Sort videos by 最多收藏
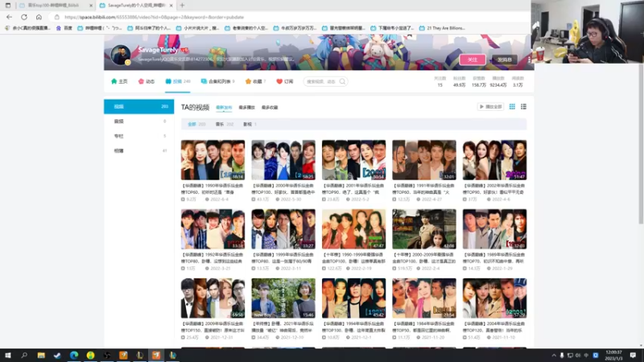The width and height of the screenshot is (644, 362). click(x=270, y=108)
